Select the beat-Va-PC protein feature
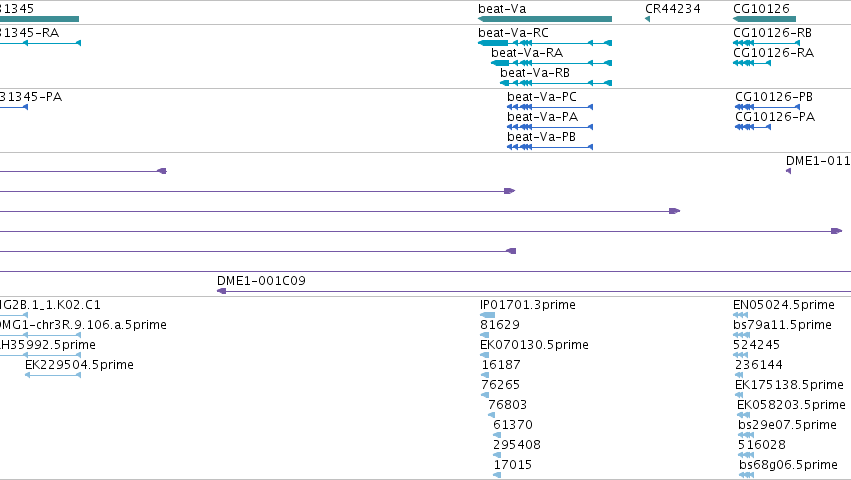 [550, 107]
